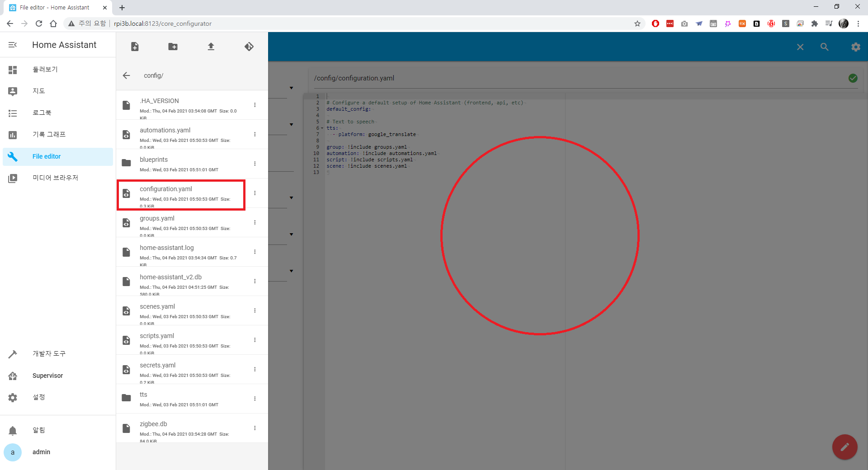Open the 지도 map page
This screenshot has height=470, width=868.
58,91
